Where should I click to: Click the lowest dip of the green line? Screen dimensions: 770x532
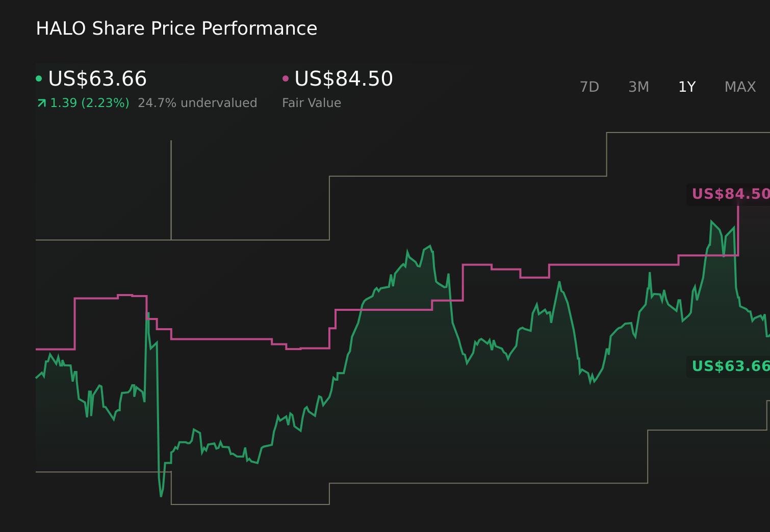(161, 495)
